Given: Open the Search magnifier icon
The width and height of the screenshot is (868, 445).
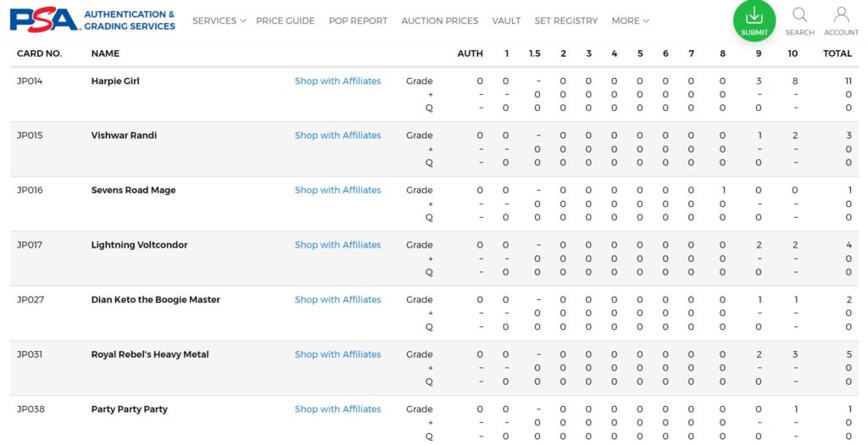Looking at the screenshot, I should [x=799, y=21].
